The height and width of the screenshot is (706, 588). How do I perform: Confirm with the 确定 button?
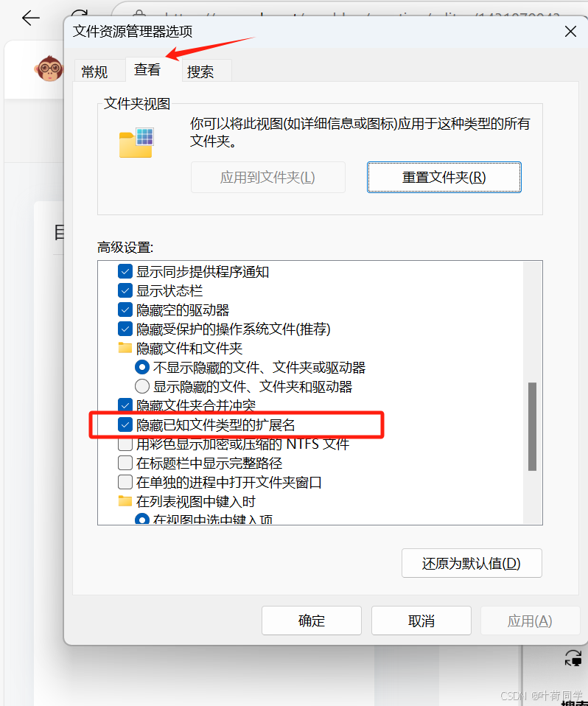312,621
